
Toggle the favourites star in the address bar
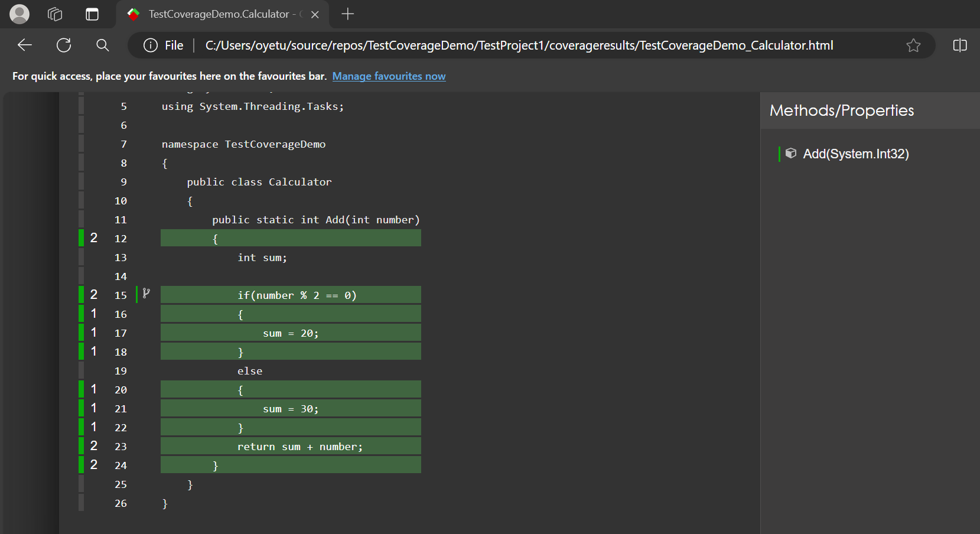[x=913, y=45]
